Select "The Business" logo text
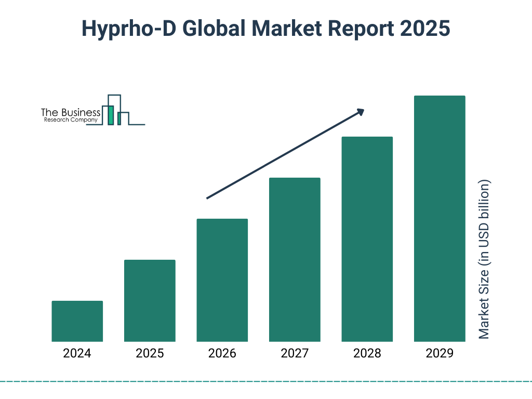This screenshot has width=532, height=399. point(71,113)
